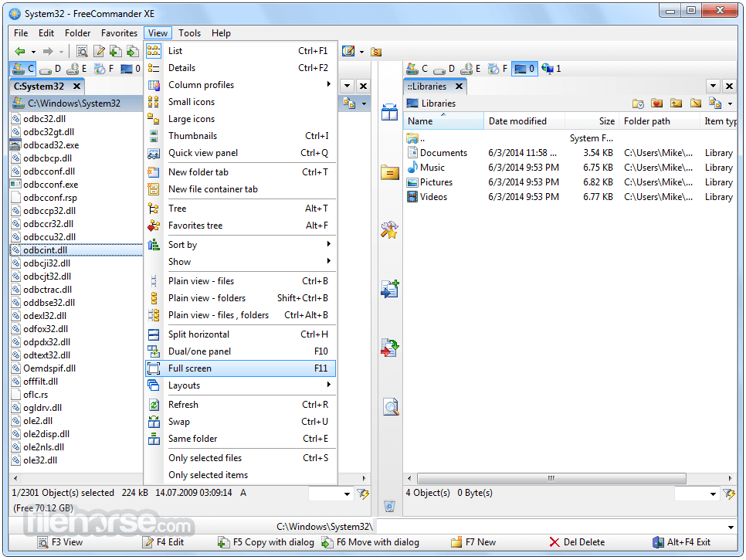Click the edit pencil toolbar icon
The width and height of the screenshot is (746, 560).
(99, 52)
